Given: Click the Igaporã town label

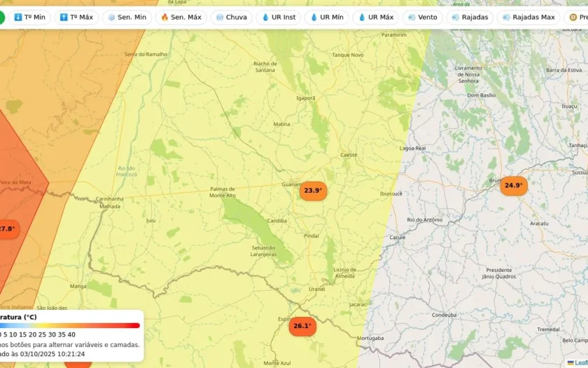Looking at the screenshot, I should tap(306, 98).
